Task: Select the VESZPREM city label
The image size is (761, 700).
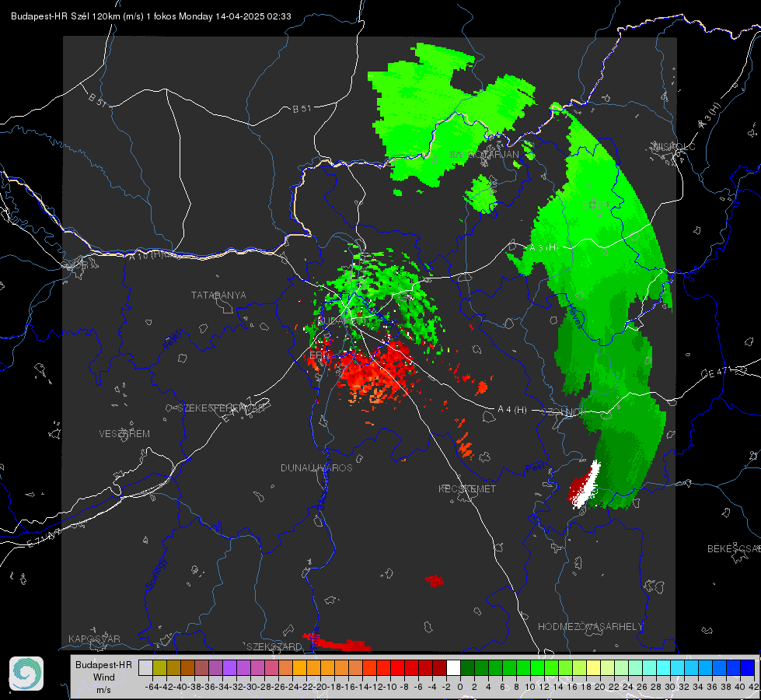Action: [x=124, y=434]
